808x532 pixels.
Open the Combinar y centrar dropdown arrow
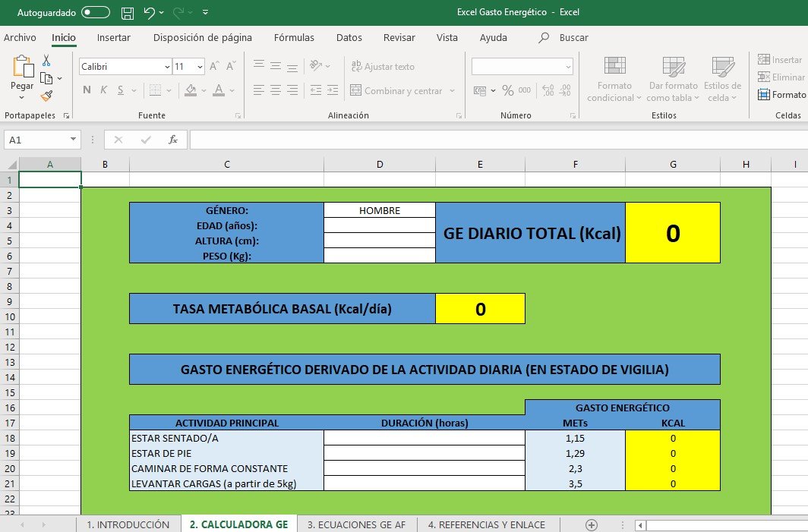coord(452,90)
